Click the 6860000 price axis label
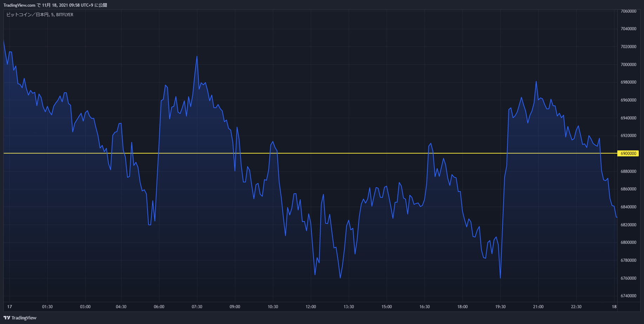 click(629, 189)
